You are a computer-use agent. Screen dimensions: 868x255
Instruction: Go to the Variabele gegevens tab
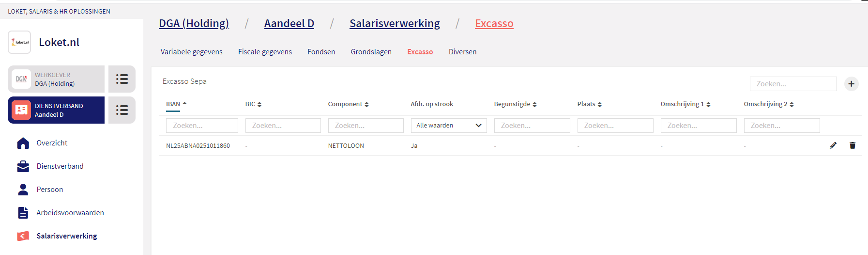pyautogui.click(x=191, y=52)
